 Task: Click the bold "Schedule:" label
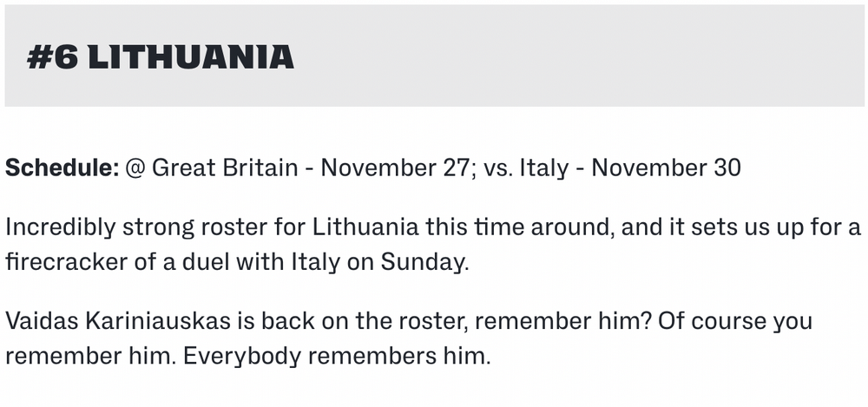pos(62,167)
